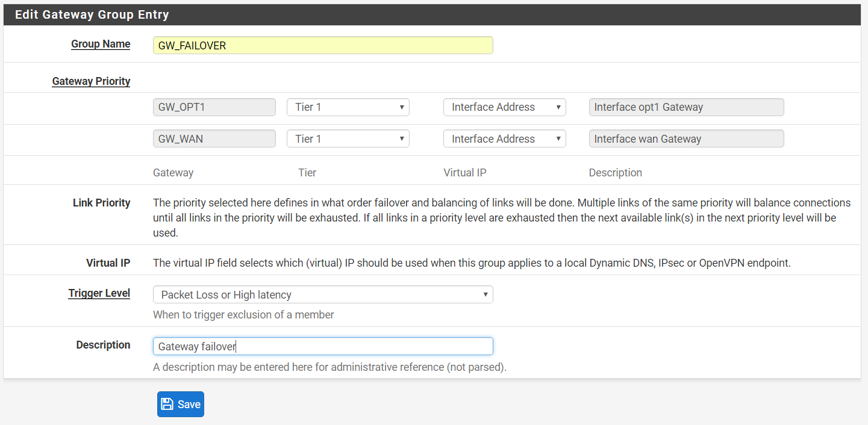Open the GW_WAN tier dropdown
The height and width of the screenshot is (425, 868).
pos(348,139)
